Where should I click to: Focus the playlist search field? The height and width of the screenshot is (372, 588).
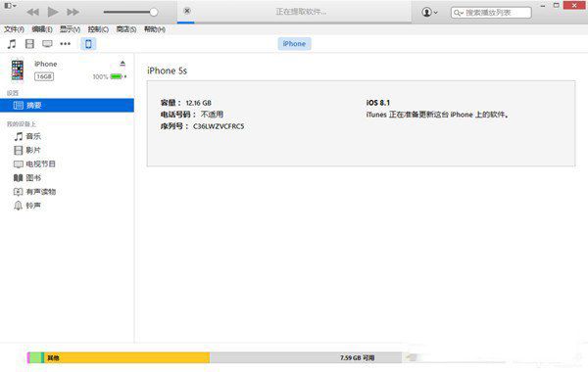coord(491,13)
